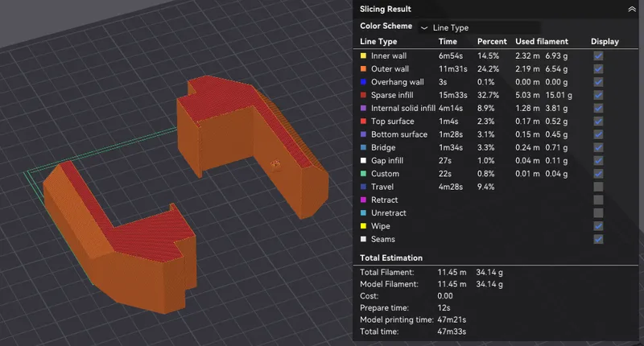Click the Seams color swatch
Screen dimensions: 644x346
[x=363, y=239]
